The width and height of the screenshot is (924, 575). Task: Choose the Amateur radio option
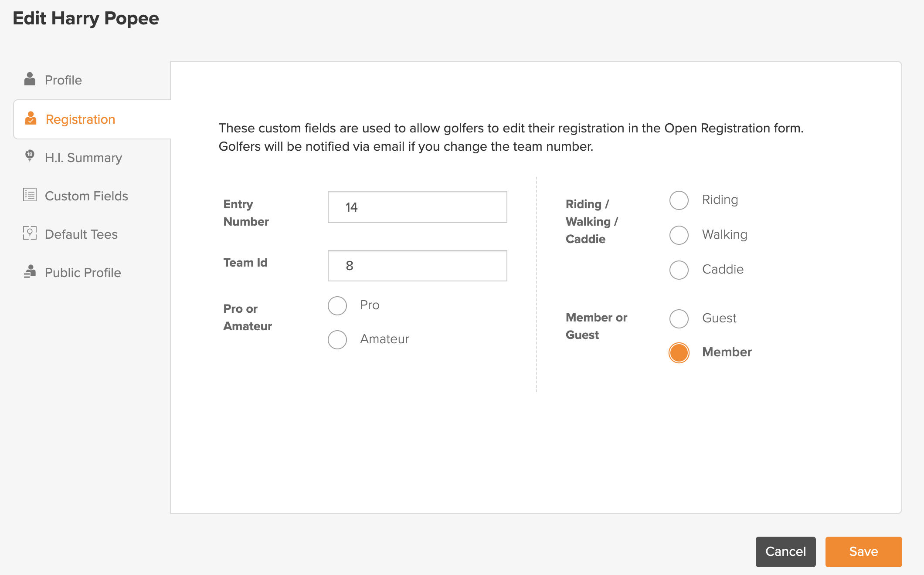tap(337, 340)
